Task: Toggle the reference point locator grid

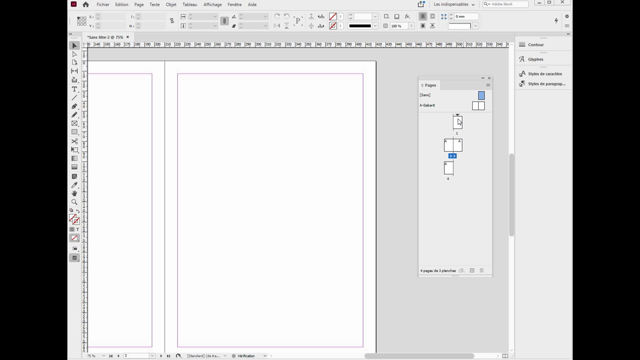Action: [82, 21]
